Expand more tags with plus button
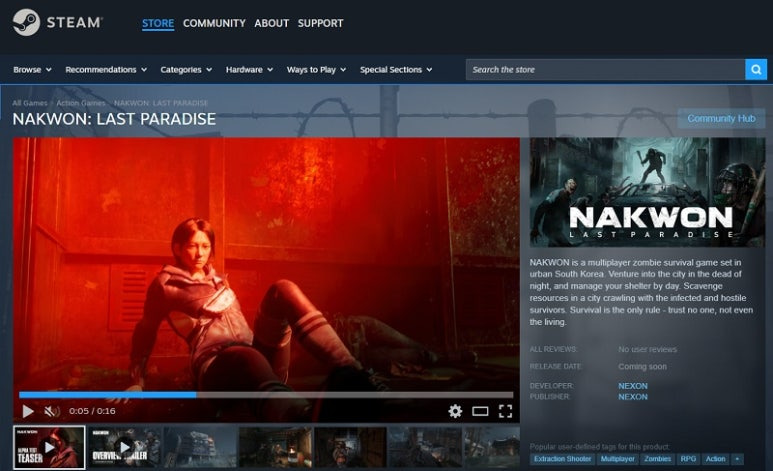This screenshot has height=471, width=773. pos(737,459)
